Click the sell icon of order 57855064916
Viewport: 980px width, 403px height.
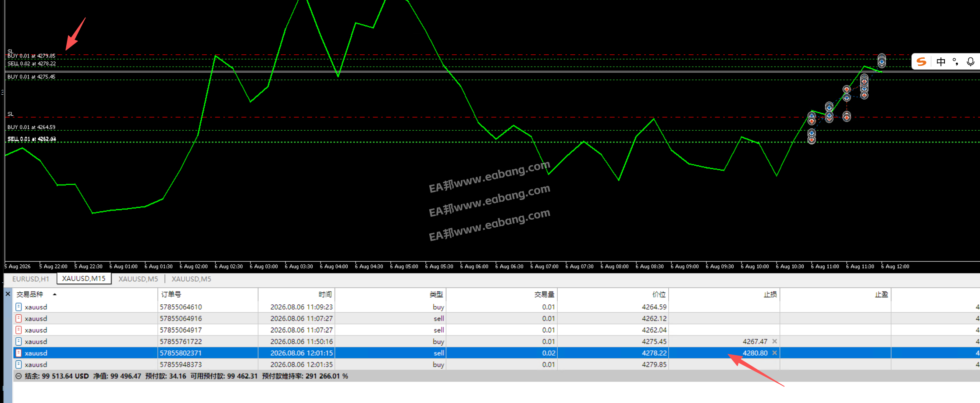pyautogui.click(x=18, y=318)
